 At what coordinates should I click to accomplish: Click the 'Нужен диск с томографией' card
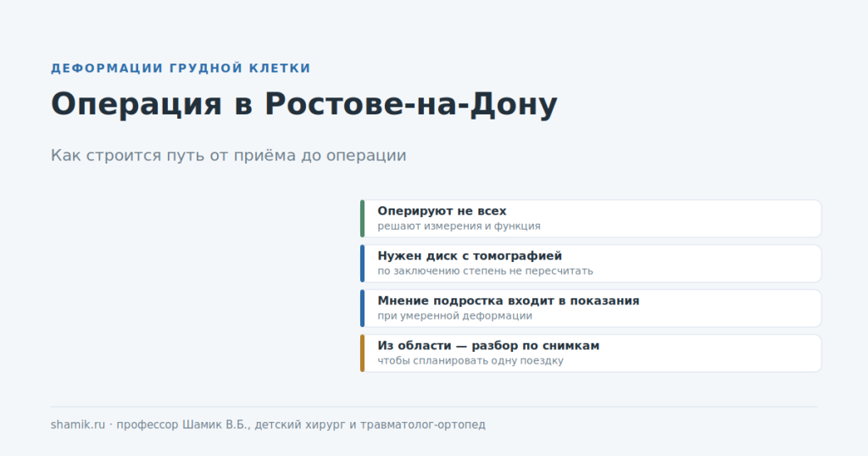(591, 264)
